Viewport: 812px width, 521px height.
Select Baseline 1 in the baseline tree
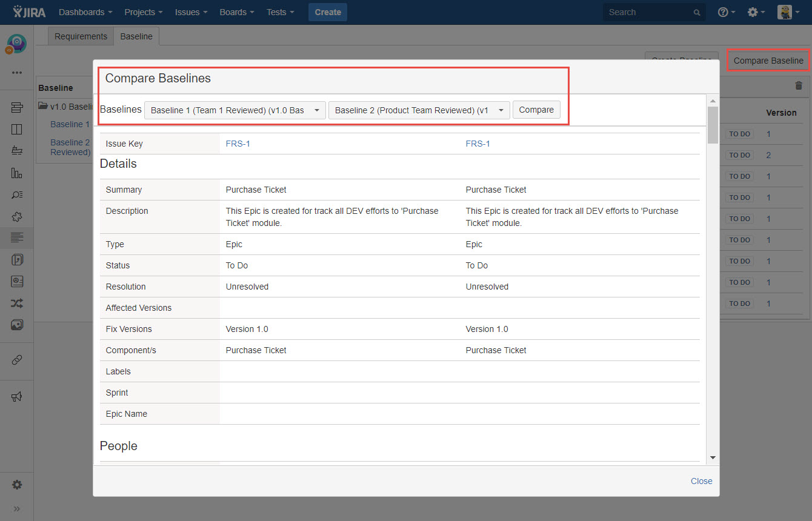coord(70,124)
